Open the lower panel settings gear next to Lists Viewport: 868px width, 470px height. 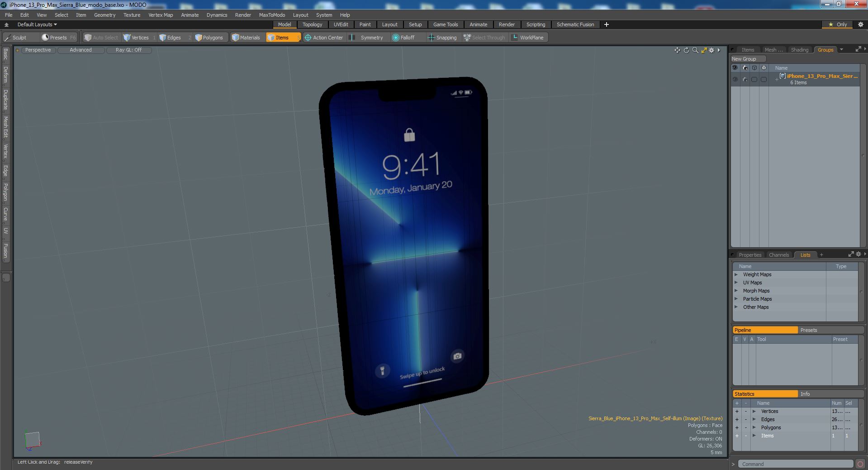point(858,254)
